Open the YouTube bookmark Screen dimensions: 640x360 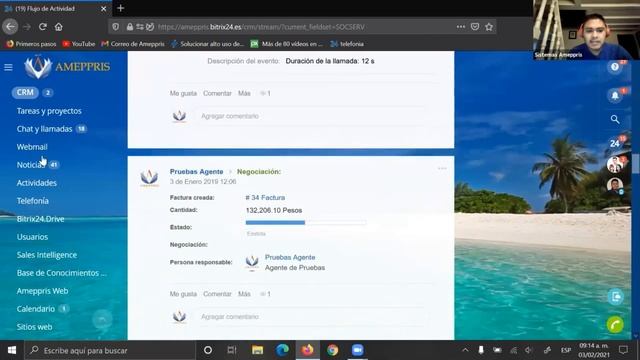[x=79, y=44]
